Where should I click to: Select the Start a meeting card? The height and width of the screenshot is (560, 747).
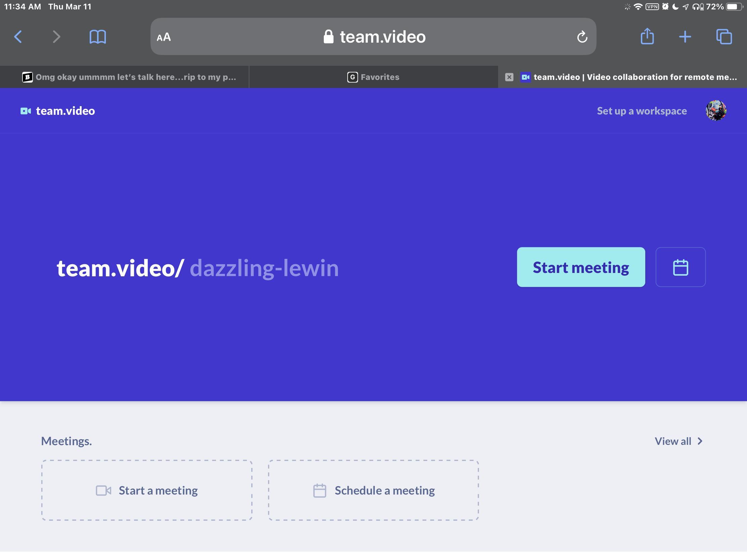point(147,490)
